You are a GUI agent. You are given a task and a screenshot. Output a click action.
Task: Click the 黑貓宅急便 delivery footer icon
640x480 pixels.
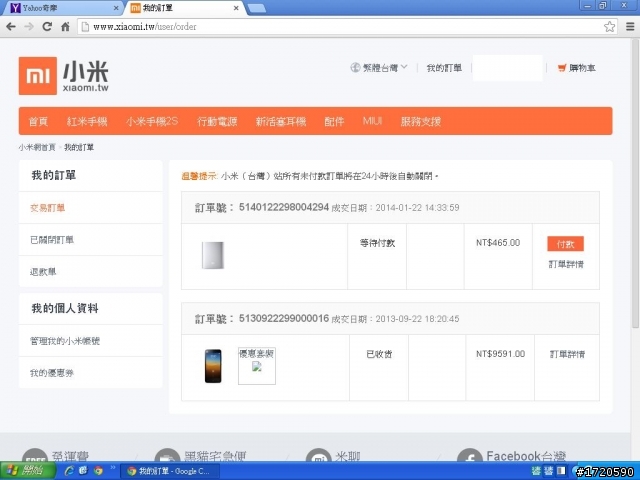point(167,456)
